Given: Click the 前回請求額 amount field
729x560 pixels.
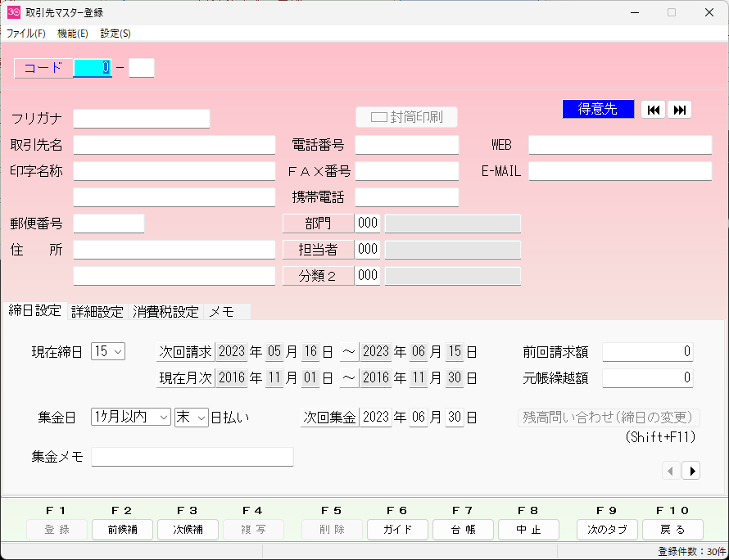Looking at the screenshot, I should [648, 352].
